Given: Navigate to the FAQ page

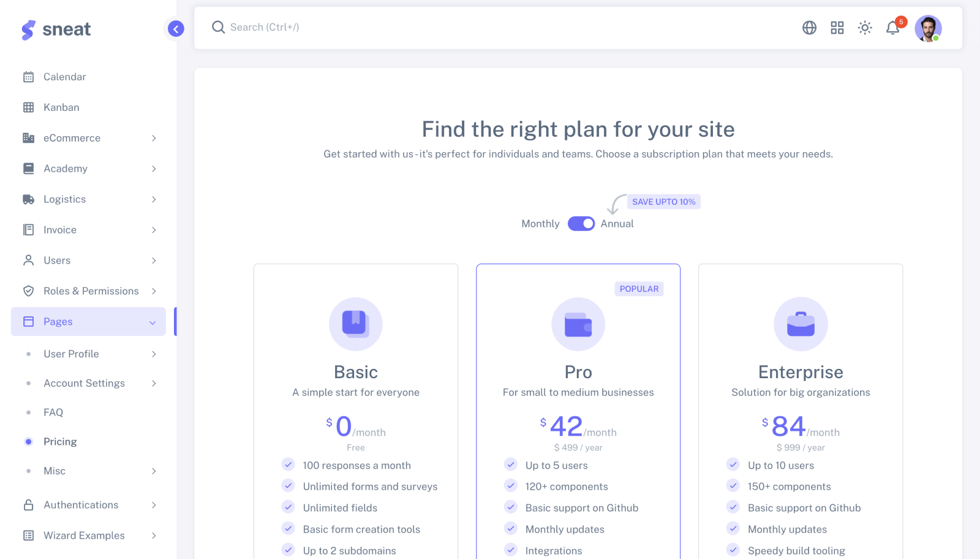Looking at the screenshot, I should [x=53, y=412].
